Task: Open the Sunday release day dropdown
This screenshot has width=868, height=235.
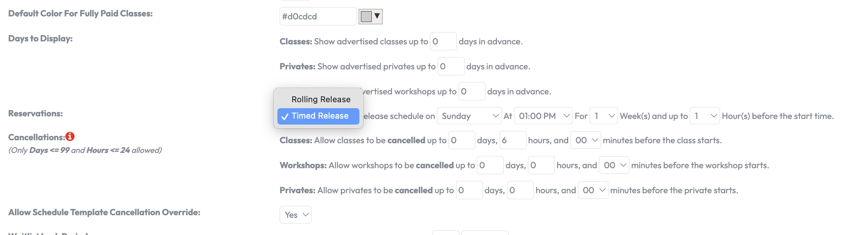Action: 469,116
